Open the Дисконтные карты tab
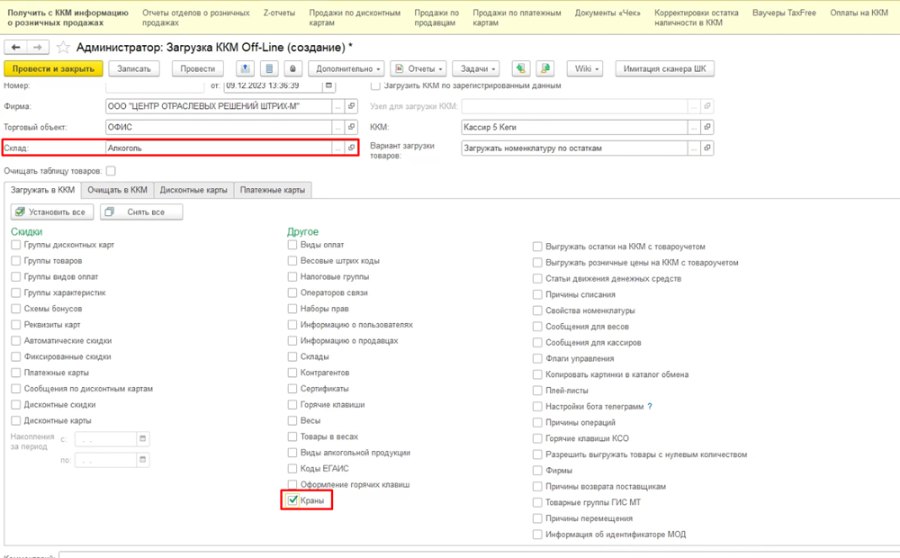 coord(193,190)
